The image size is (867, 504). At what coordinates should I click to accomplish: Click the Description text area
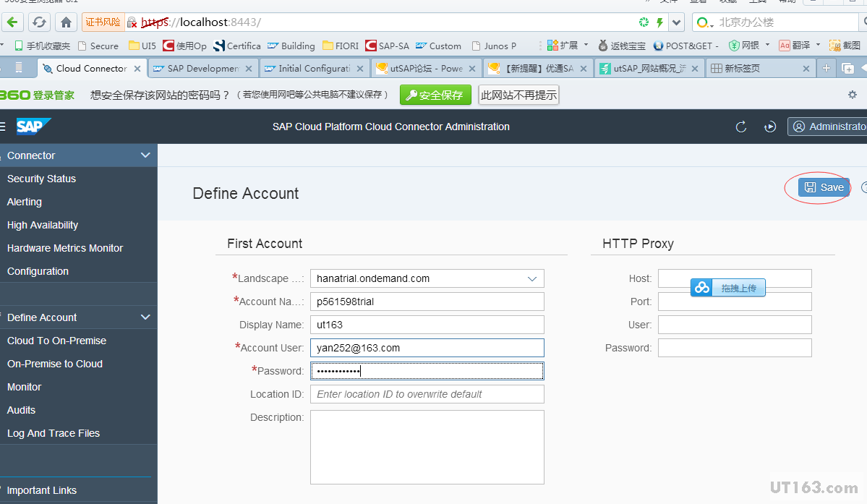tap(427, 447)
